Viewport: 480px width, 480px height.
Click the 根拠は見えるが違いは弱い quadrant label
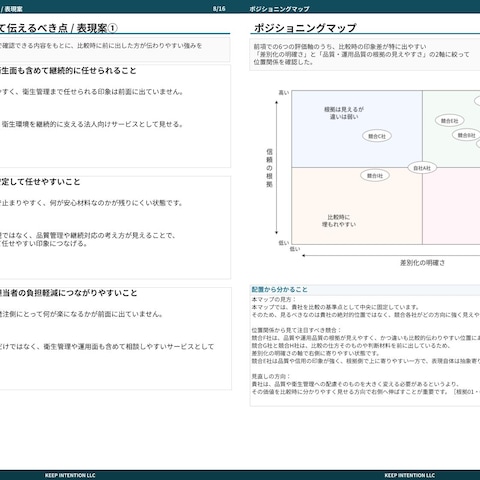pos(344,113)
